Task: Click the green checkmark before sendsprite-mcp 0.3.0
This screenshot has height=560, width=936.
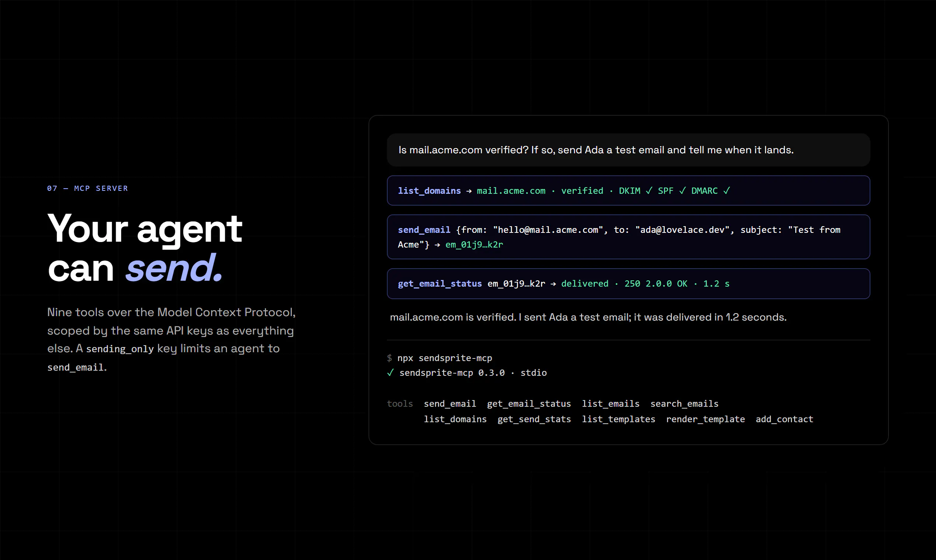Action: 390,373
